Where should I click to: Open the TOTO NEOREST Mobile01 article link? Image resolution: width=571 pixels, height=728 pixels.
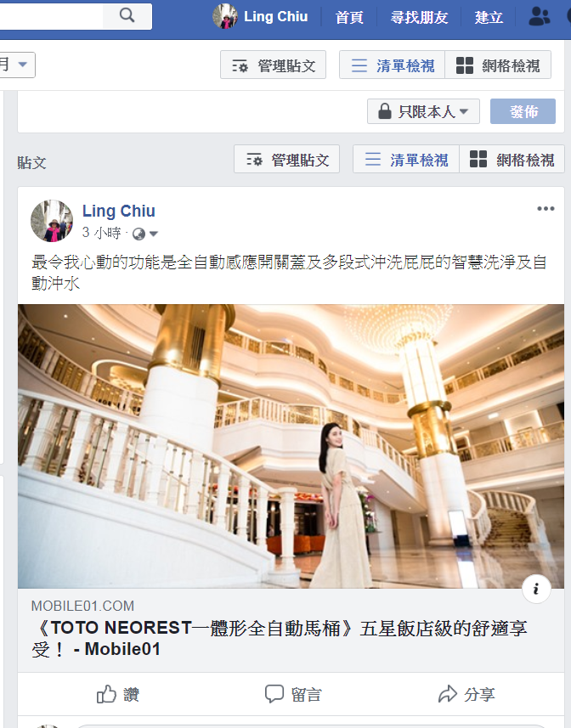coord(281,638)
